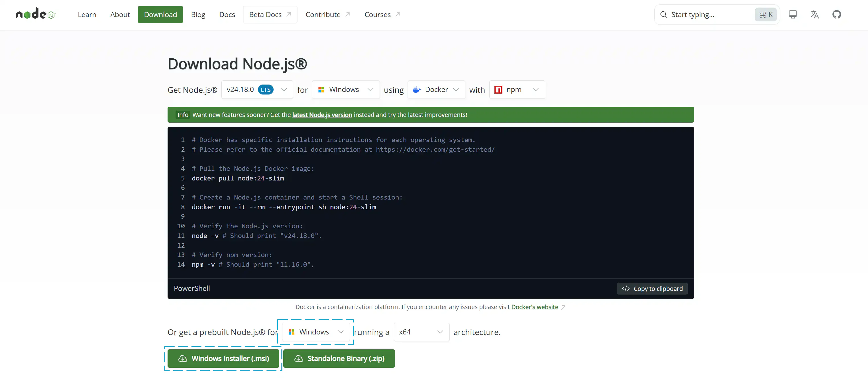Click the arrow icon next to Courses
This screenshot has height=378, width=868.
pos(398,15)
